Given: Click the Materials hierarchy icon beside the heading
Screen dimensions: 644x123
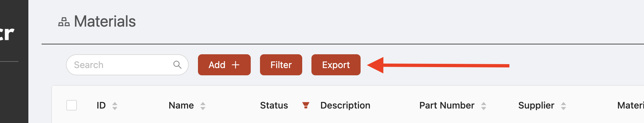Looking at the screenshot, I should tap(64, 22).
